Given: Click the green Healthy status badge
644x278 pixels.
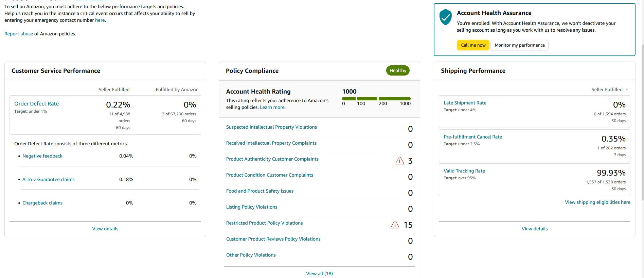Looking at the screenshot, I should pyautogui.click(x=397, y=70).
